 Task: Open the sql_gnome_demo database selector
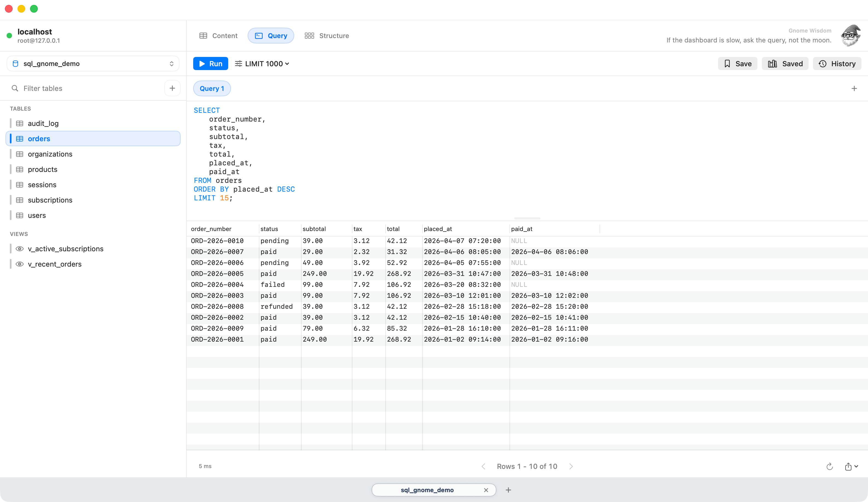[93, 64]
